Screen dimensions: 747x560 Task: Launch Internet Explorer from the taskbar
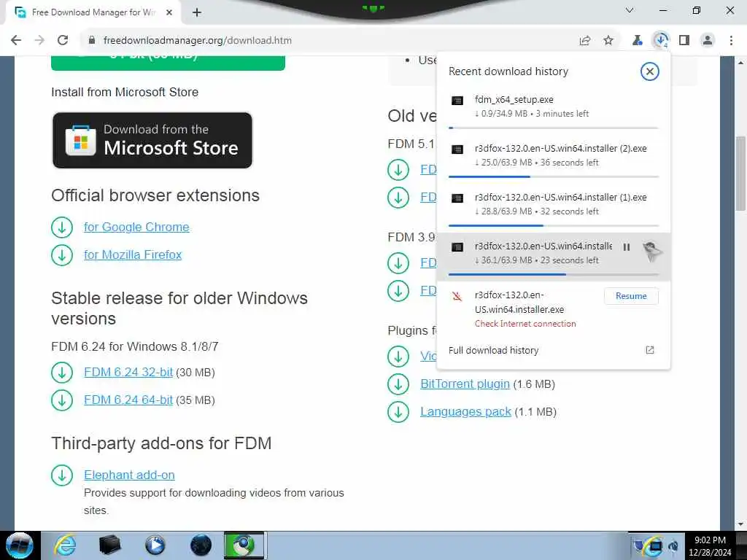(x=65, y=545)
